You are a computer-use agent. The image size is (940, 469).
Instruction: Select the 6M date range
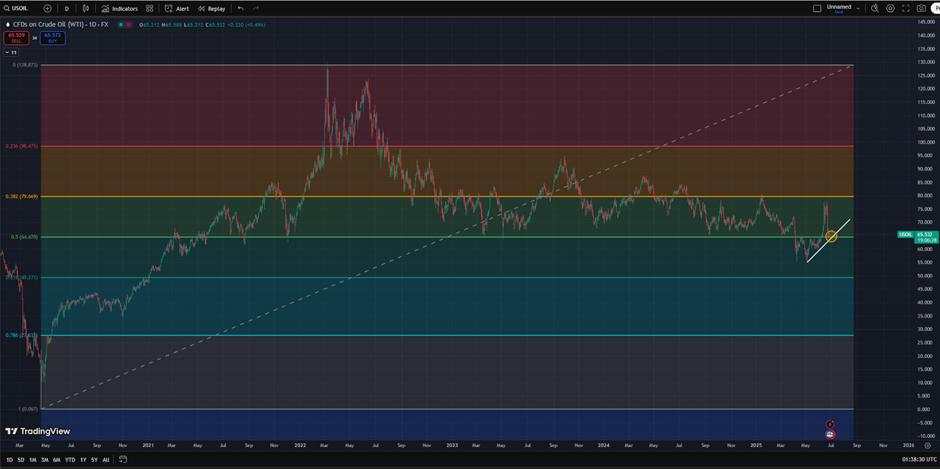56,460
